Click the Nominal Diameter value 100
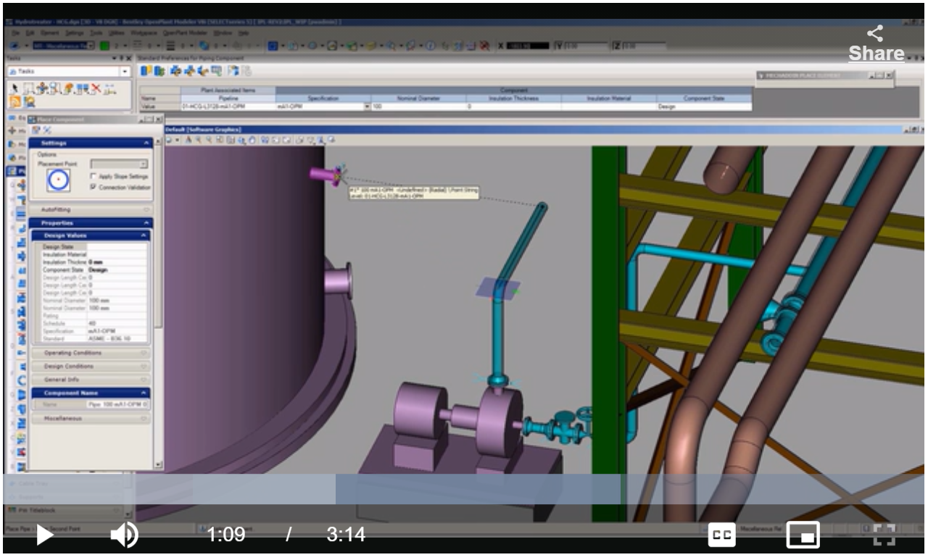Image resolution: width=928 pixels, height=560 pixels. (418, 106)
